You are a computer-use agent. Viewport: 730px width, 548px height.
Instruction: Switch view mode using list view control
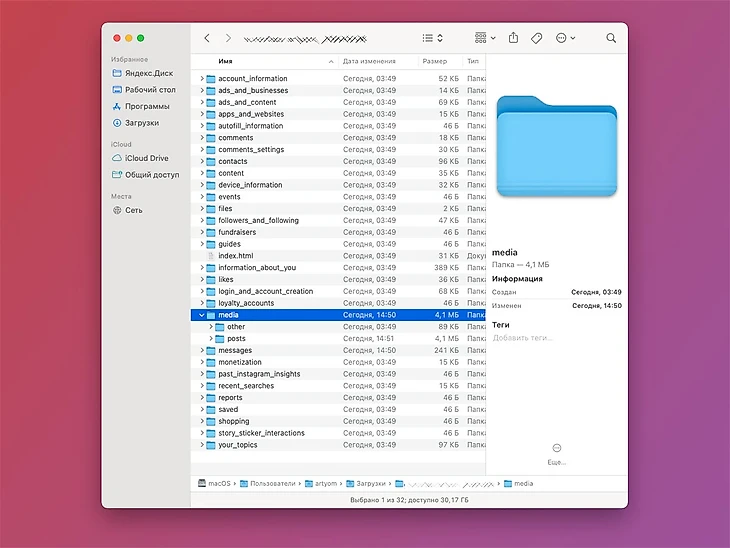(x=432, y=38)
